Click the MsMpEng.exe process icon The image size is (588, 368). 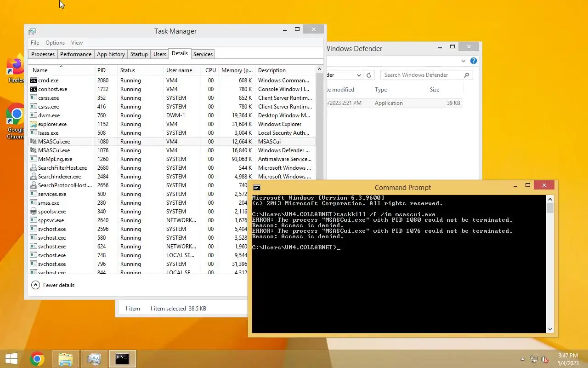pos(34,159)
